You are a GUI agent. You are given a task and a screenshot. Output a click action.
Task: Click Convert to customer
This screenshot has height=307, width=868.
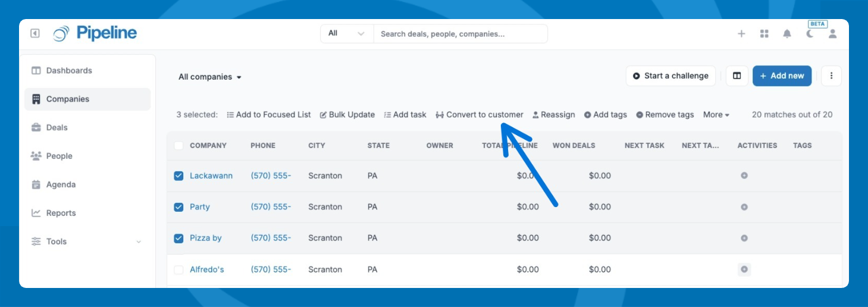click(x=480, y=115)
